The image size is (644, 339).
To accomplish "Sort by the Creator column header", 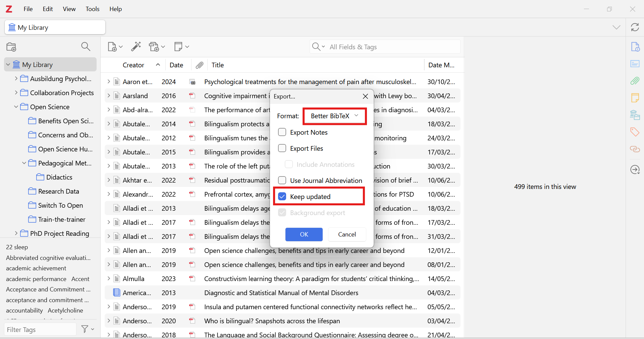I will pyautogui.click(x=133, y=65).
